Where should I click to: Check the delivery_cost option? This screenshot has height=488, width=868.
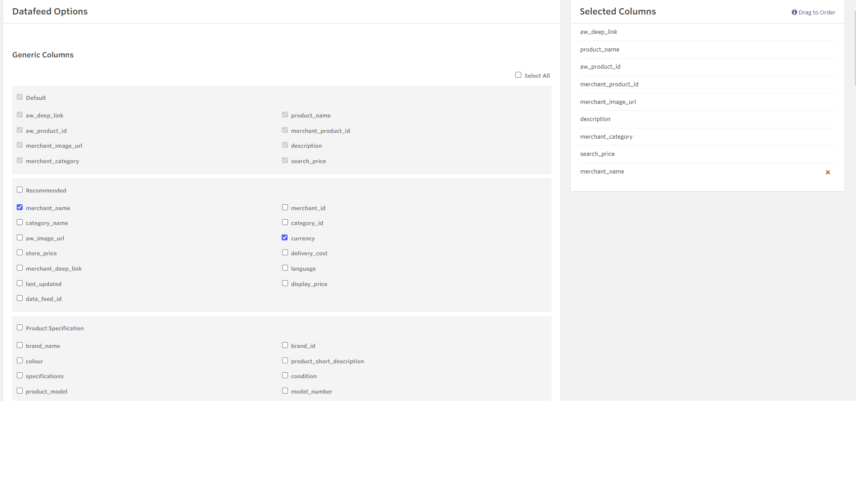tap(285, 253)
